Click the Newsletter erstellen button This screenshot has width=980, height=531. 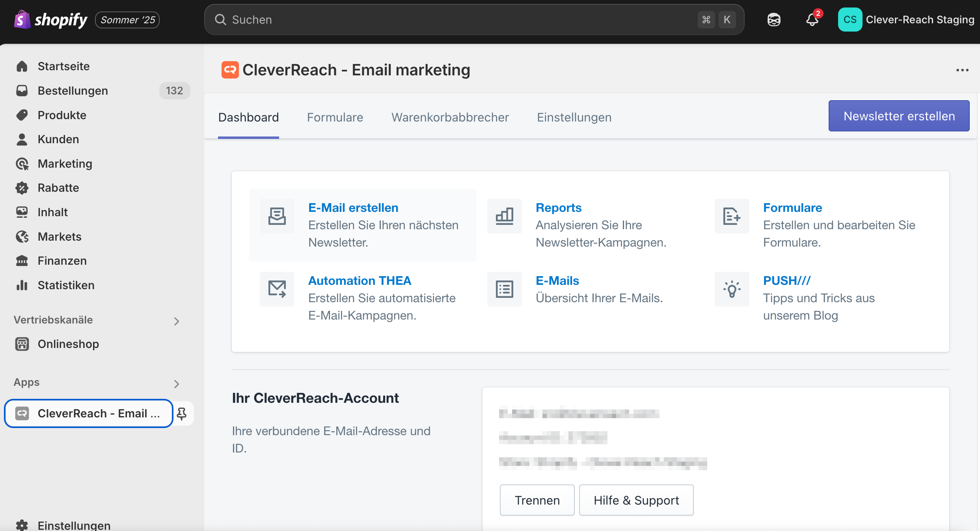[x=899, y=116]
